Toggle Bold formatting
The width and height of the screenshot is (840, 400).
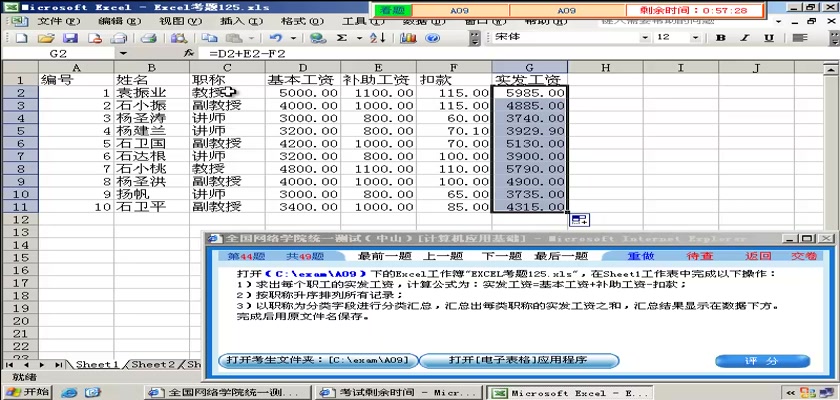pos(721,37)
